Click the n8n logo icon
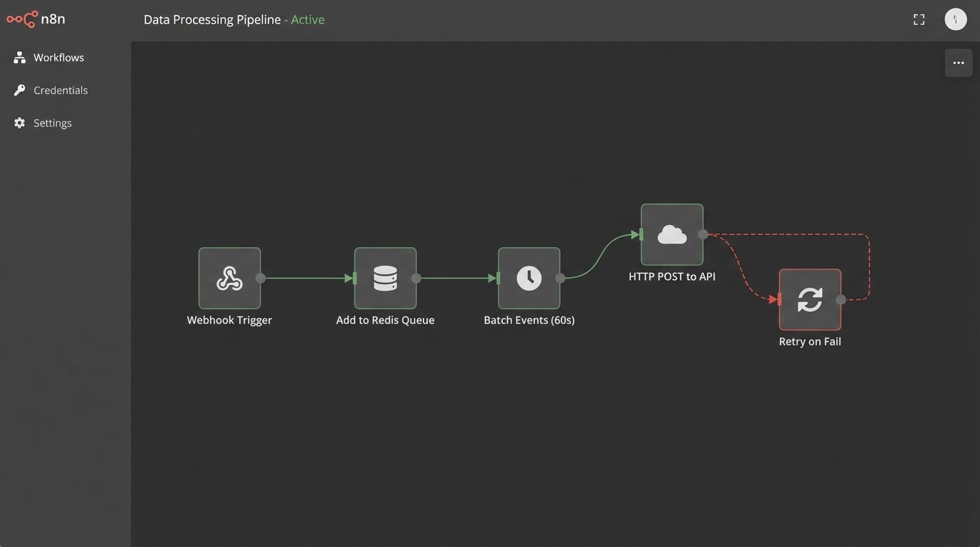Viewport: 980px width, 547px height. tap(21, 19)
